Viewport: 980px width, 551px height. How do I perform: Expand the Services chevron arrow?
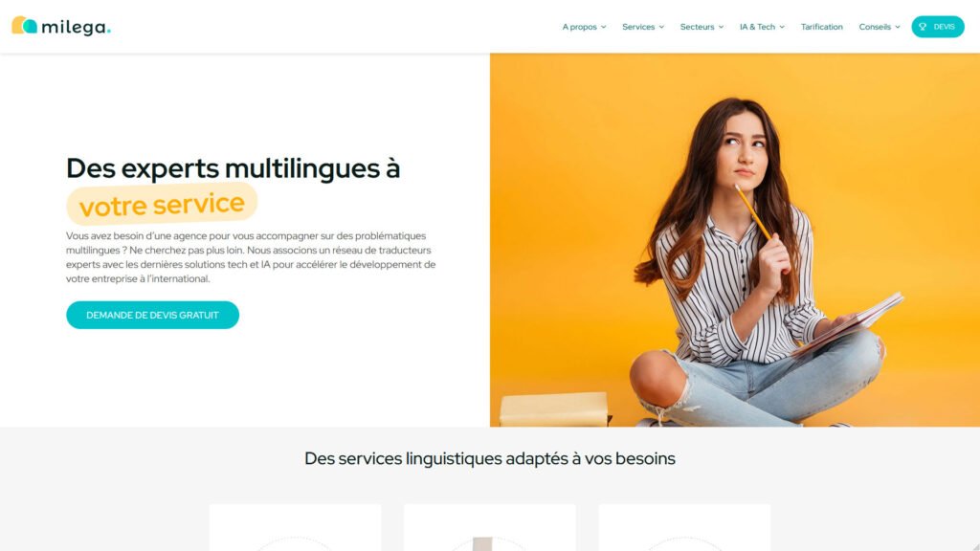tap(661, 27)
